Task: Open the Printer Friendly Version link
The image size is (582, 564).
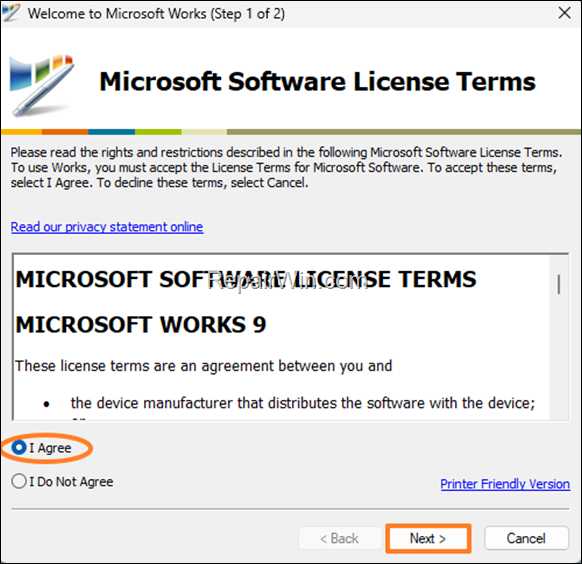Action: [x=505, y=484]
